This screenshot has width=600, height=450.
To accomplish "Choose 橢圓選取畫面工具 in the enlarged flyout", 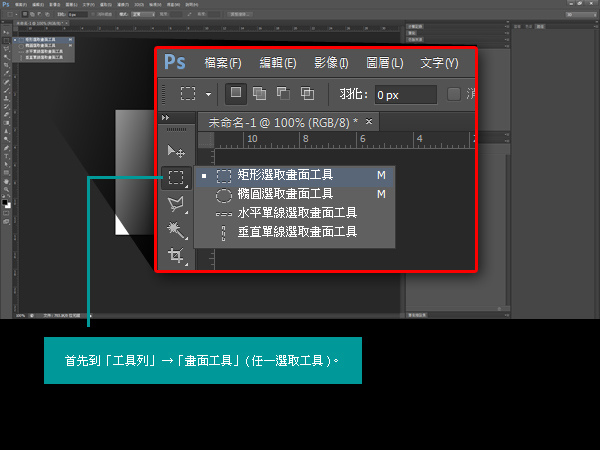I will (295, 194).
